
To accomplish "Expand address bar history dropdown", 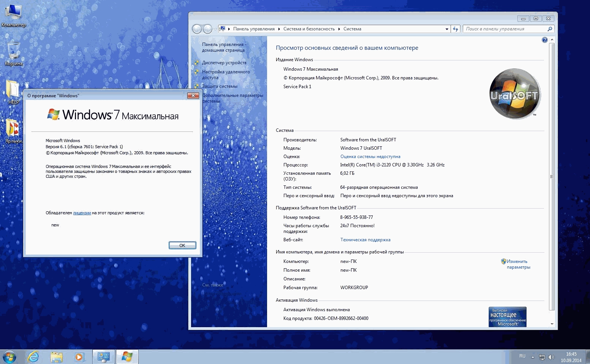I will [447, 29].
